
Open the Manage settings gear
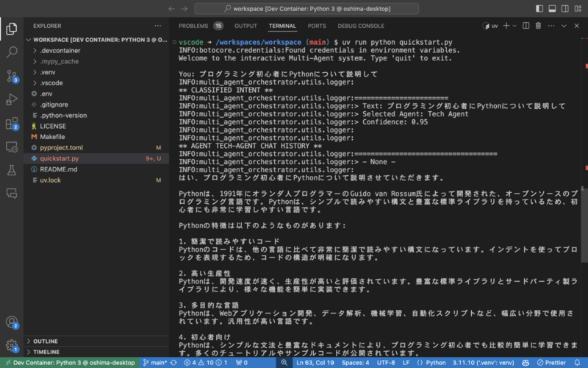click(x=12, y=345)
